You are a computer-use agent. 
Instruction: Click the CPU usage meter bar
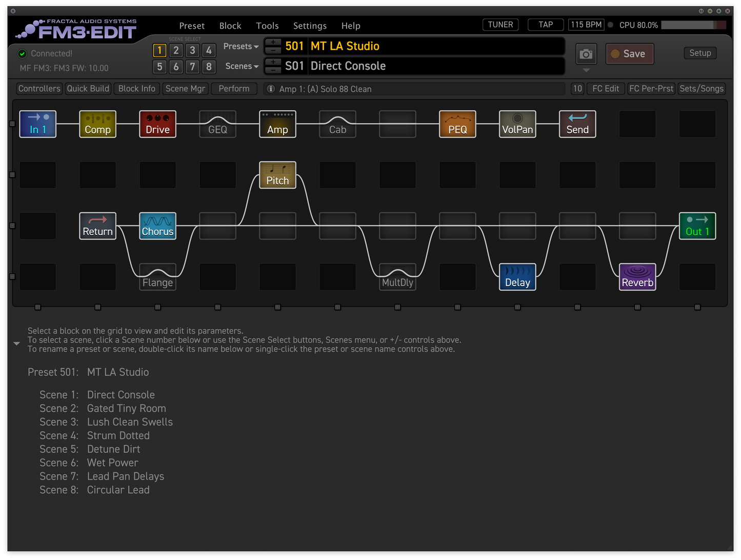coord(693,25)
